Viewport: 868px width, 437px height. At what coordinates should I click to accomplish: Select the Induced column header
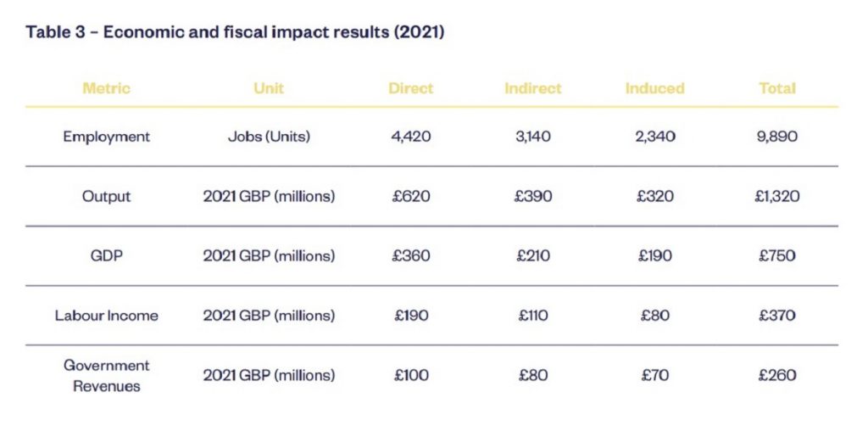tap(654, 88)
